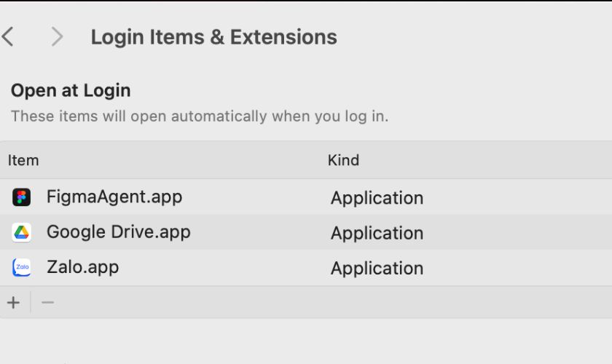The height and width of the screenshot is (364, 612).
Task: Select the Google Drive.app name
Action: 119,232
